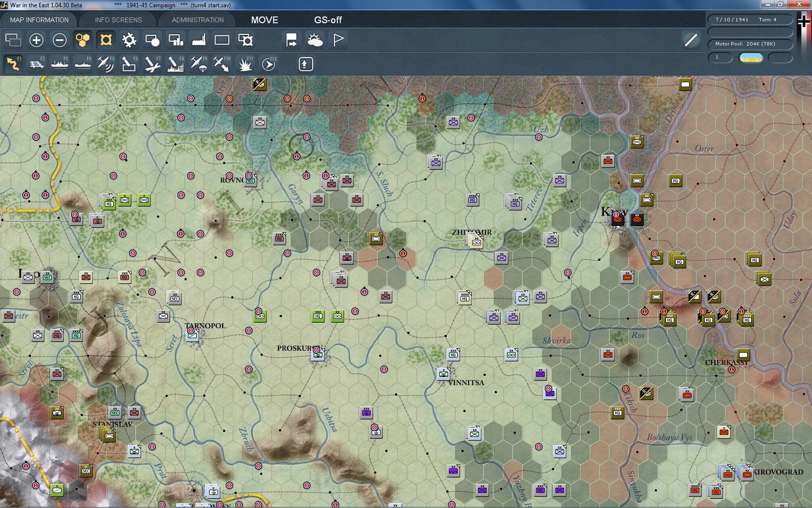The width and height of the screenshot is (812, 508).
Task: Select the SEC unit at Rovno
Action: 250,180
